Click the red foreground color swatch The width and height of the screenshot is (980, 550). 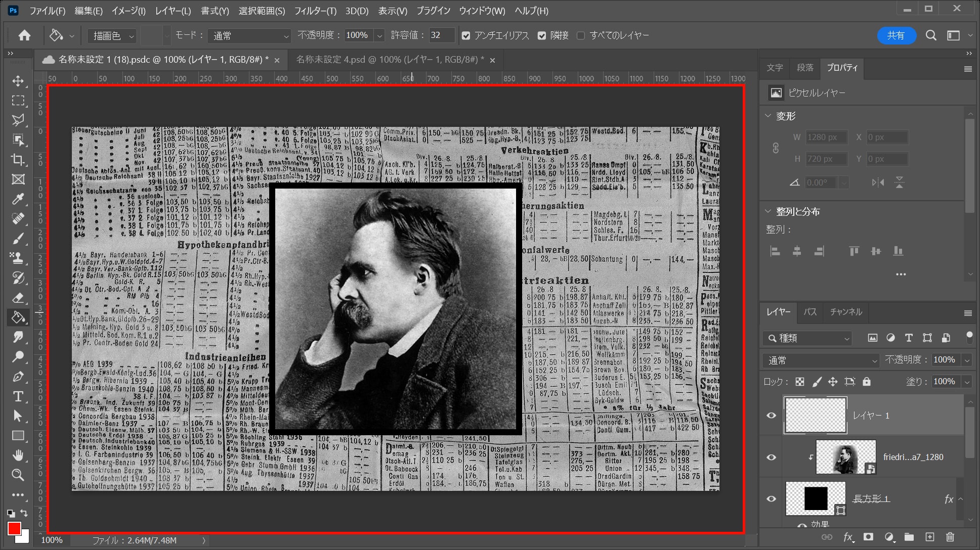pyautogui.click(x=14, y=529)
